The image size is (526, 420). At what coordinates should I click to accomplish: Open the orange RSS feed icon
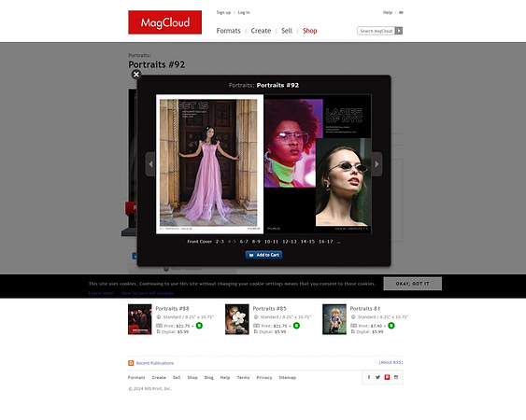click(131, 363)
